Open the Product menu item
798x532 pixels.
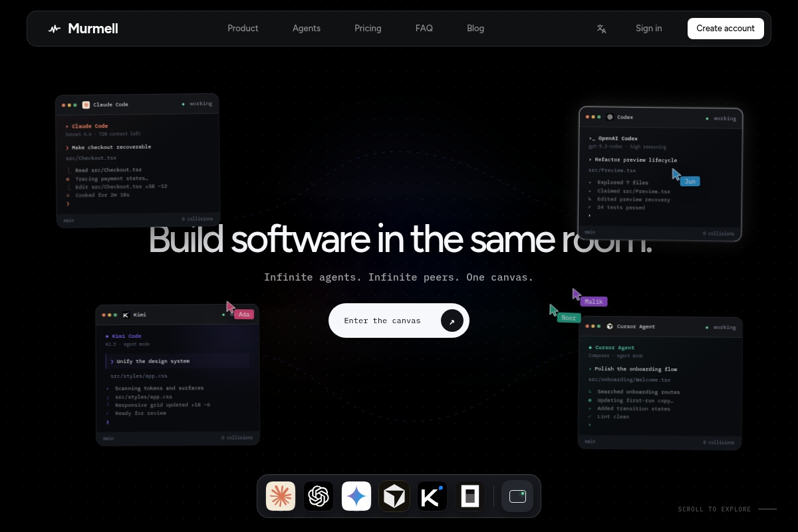243,29
